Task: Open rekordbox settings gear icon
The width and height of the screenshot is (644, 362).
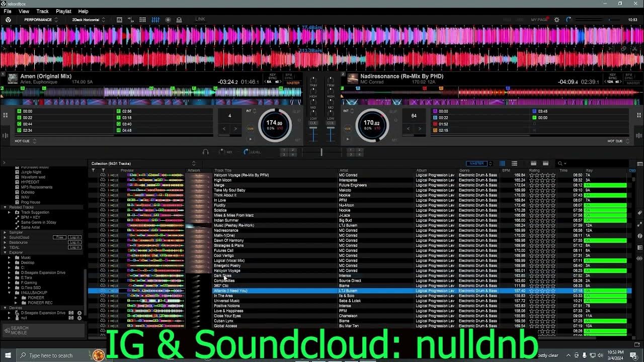Action: 556,20
